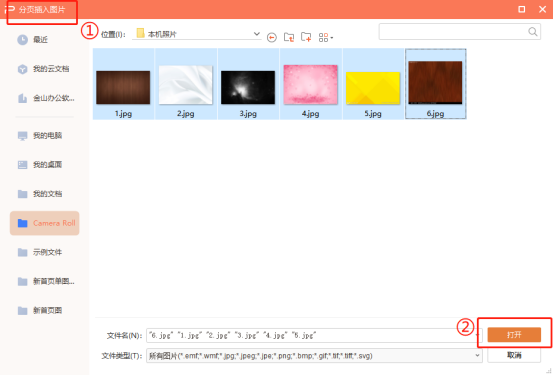Close the 分页插入图片 dialog
Viewport: 554px width, 375px height.
tap(542, 9)
